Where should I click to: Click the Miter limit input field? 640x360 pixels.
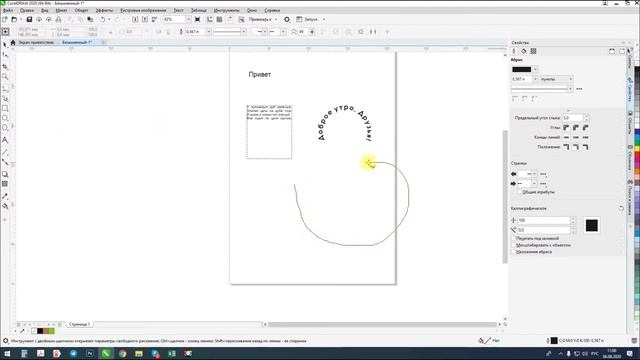coord(573,118)
